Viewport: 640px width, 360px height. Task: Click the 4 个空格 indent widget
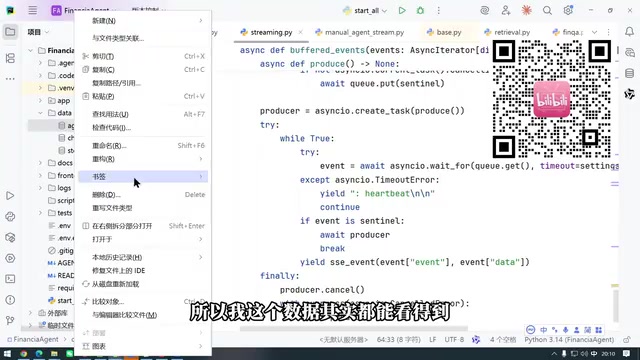pos(503,340)
